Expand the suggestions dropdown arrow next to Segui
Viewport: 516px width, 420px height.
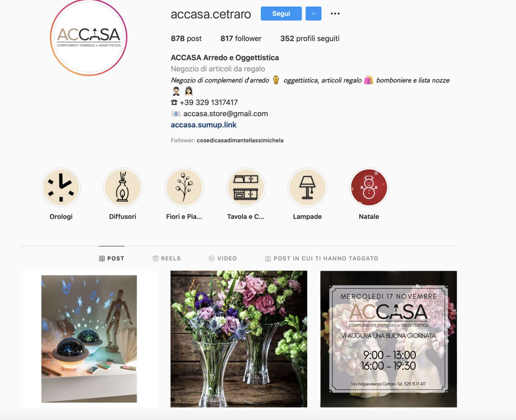coord(313,14)
